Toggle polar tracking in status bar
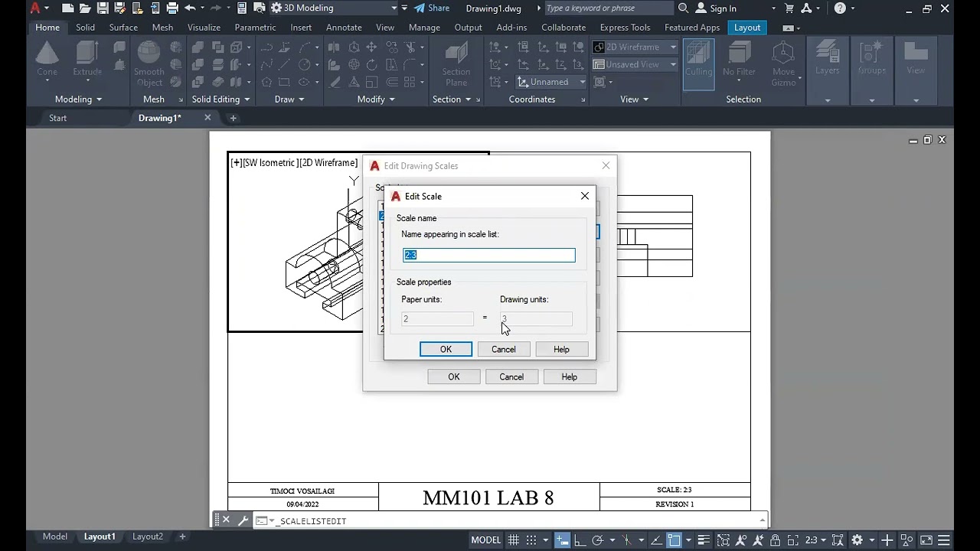980x551 pixels. click(598, 540)
